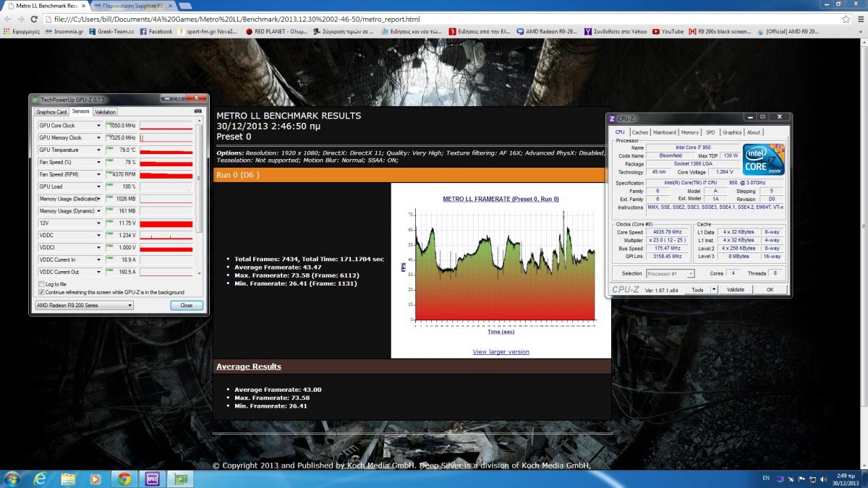Open RED PLANET bookmark
Image resolution: width=868 pixels, height=488 pixels.
click(x=278, y=32)
